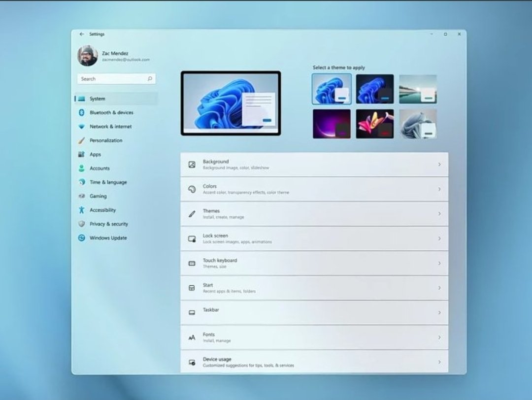Click 'Recent apps & items, folders' subtitle

click(229, 292)
